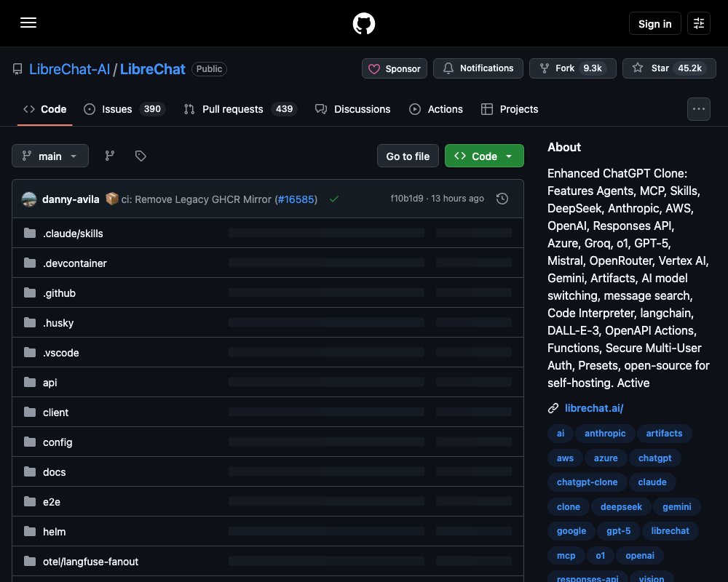
Task: Open the Issues tab
Action: coord(124,109)
